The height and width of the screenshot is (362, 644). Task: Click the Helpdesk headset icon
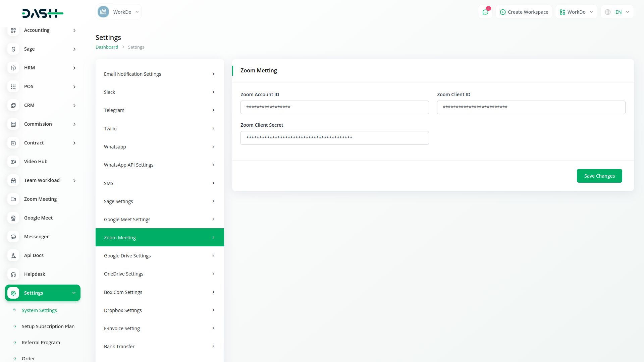[13, 274]
